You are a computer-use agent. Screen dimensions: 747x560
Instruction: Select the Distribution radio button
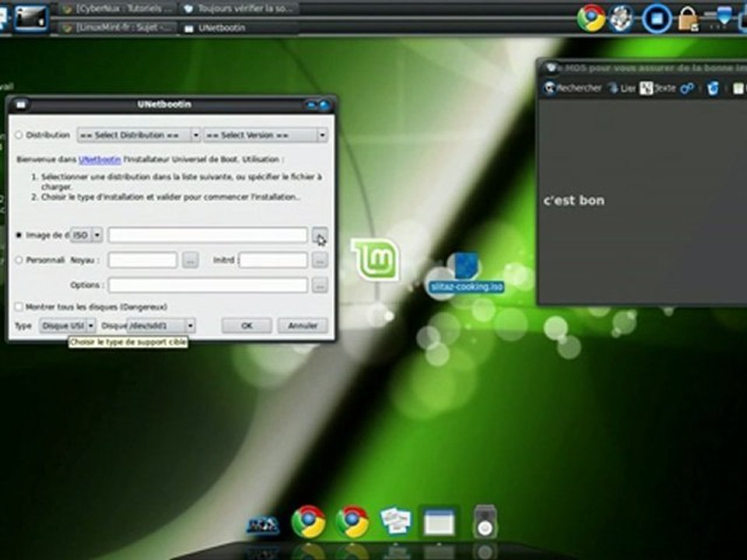coord(19,135)
